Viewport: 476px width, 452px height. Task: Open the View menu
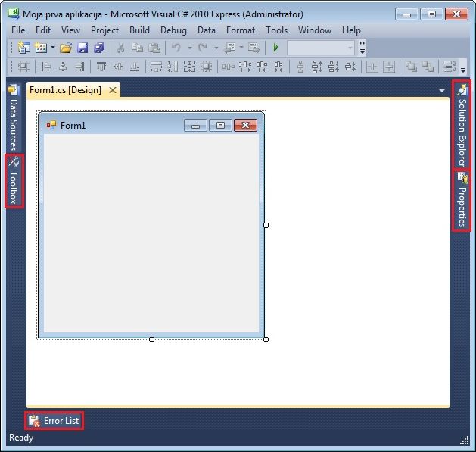tap(70, 30)
